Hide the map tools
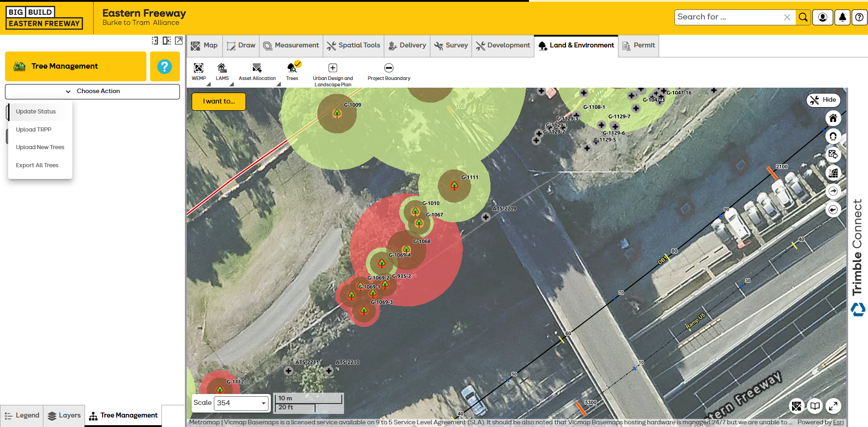 pyautogui.click(x=823, y=100)
